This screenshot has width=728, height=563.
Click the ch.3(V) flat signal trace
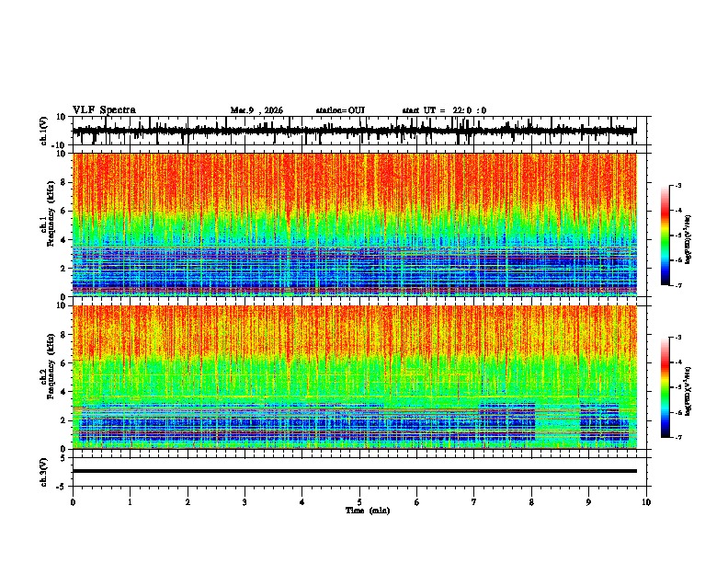354,471
